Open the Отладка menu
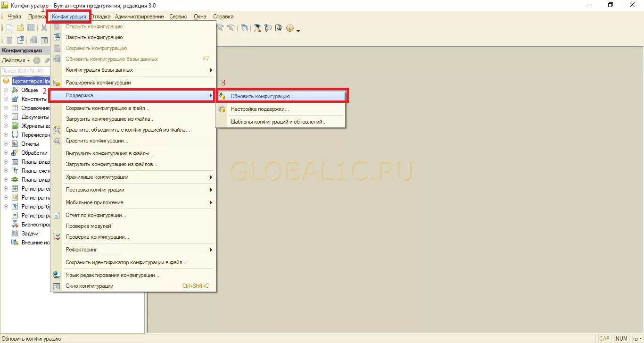Viewport: 644px width, 343px height. pyautogui.click(x=100, y=17)
